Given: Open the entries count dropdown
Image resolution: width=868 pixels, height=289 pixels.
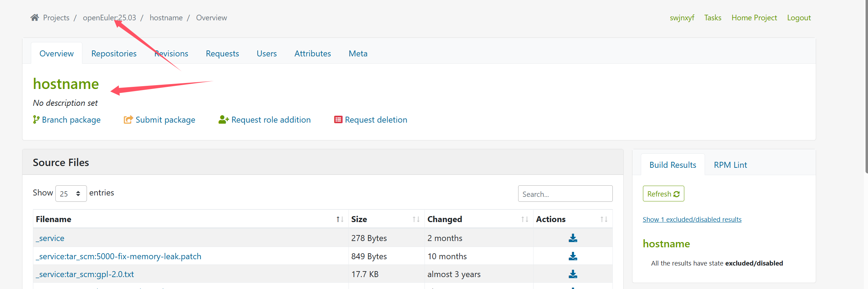Looking at the screenshot, I should (x=71, y=194).
